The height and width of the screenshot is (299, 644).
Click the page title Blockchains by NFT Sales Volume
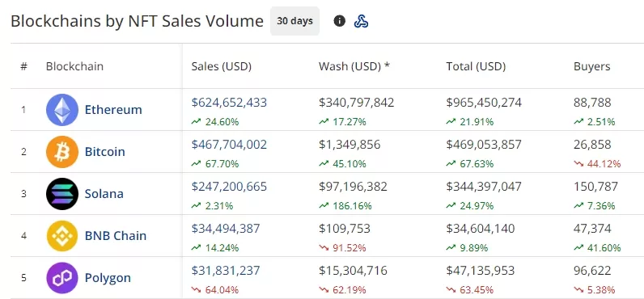point(137,21)
